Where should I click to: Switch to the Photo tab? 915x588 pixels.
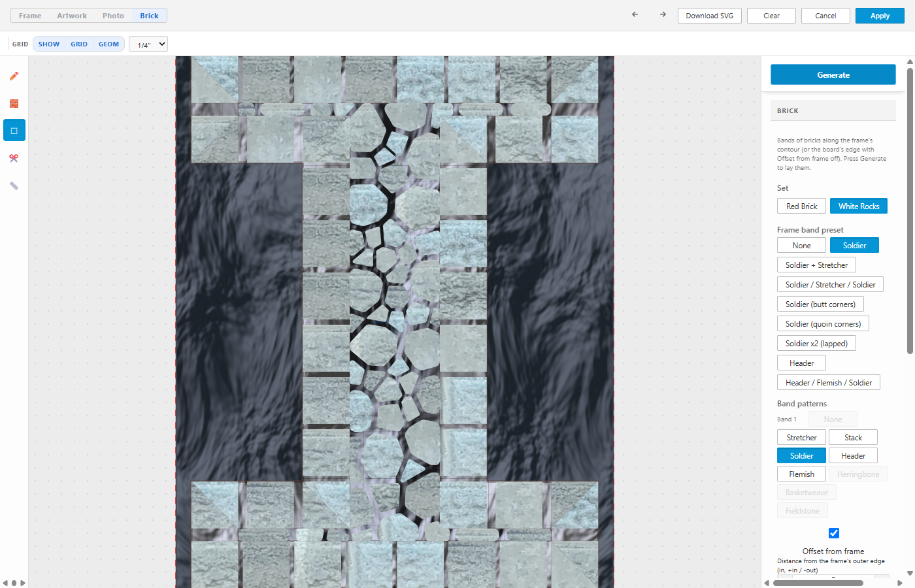coord(113,15)
